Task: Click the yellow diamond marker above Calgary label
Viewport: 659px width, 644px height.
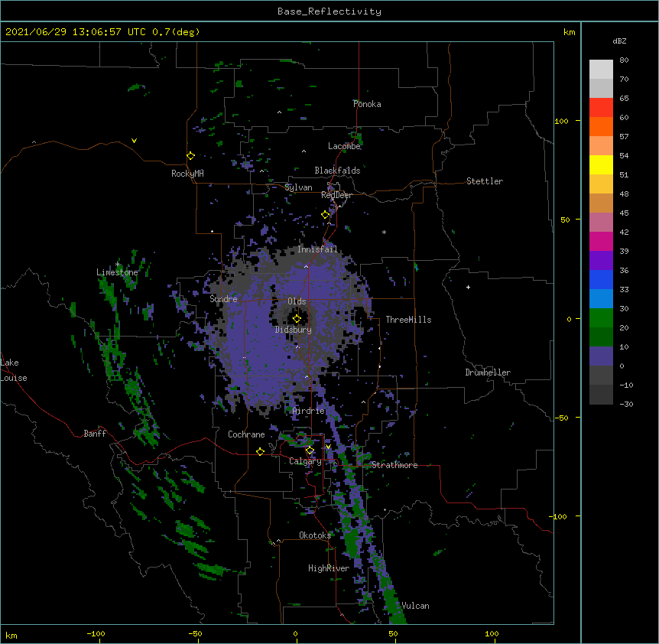Action: point(310,450)
